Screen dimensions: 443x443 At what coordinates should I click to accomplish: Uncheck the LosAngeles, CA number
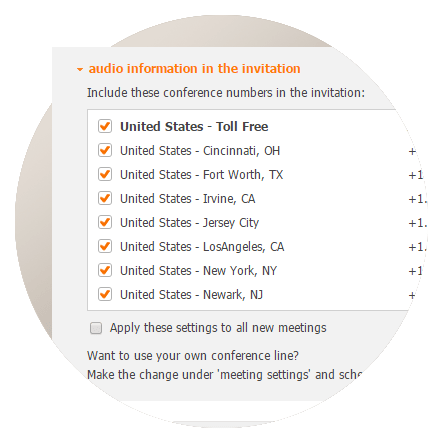click(105, 246)
